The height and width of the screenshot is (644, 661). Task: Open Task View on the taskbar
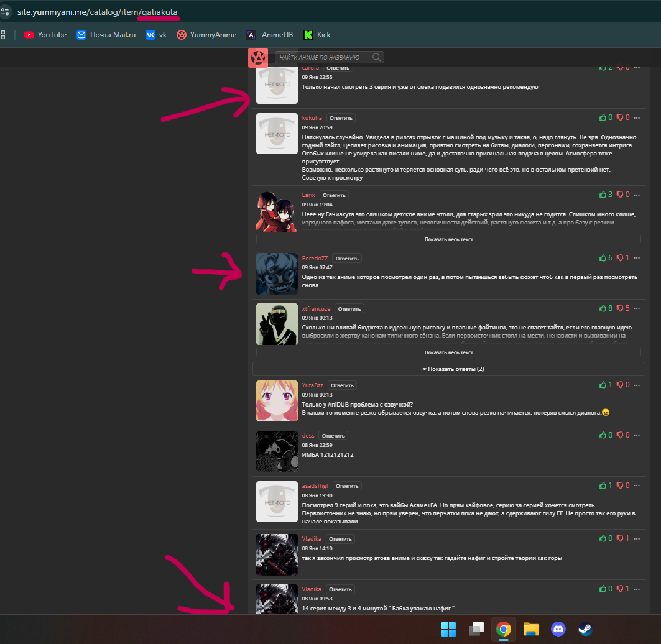476,629
